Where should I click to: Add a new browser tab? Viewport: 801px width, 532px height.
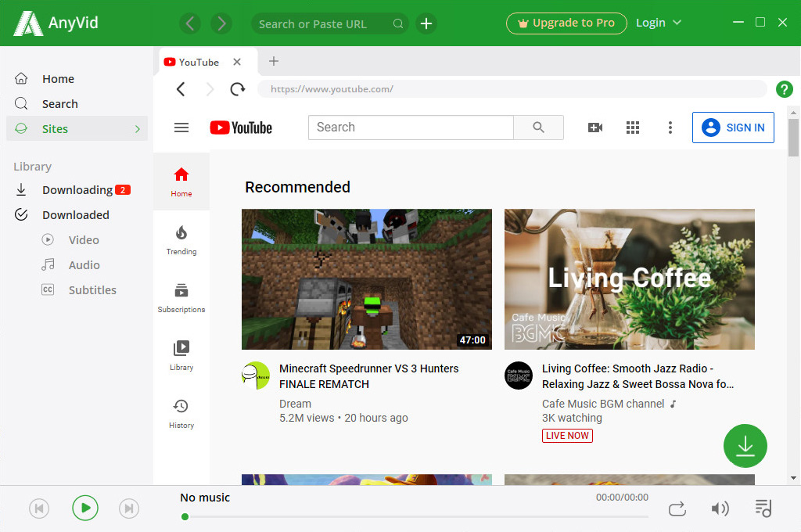click(x=274, y=61)
